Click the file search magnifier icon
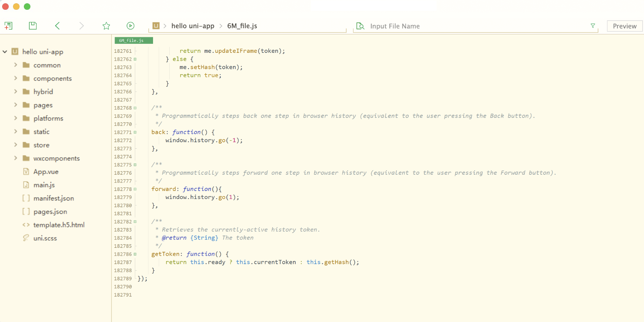644x322 pixels. click(x=360, y=26)
